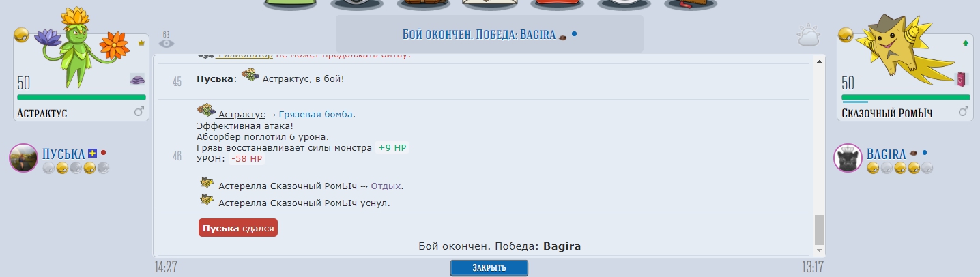Select the Сказочный Ромыч monster sprite

[x=901, y=51]
